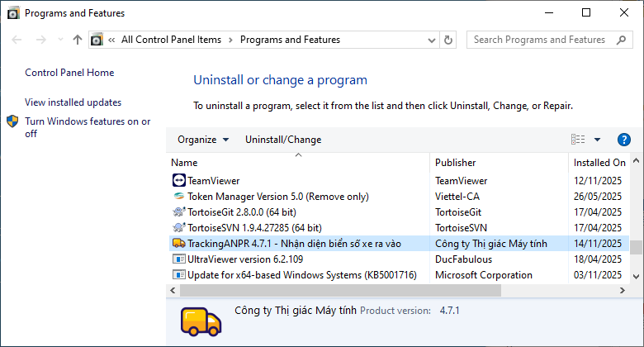The height and width of the screenshot is (347, 644).
Task: Click the Refresh button in address bar
Action: point(448,40)
